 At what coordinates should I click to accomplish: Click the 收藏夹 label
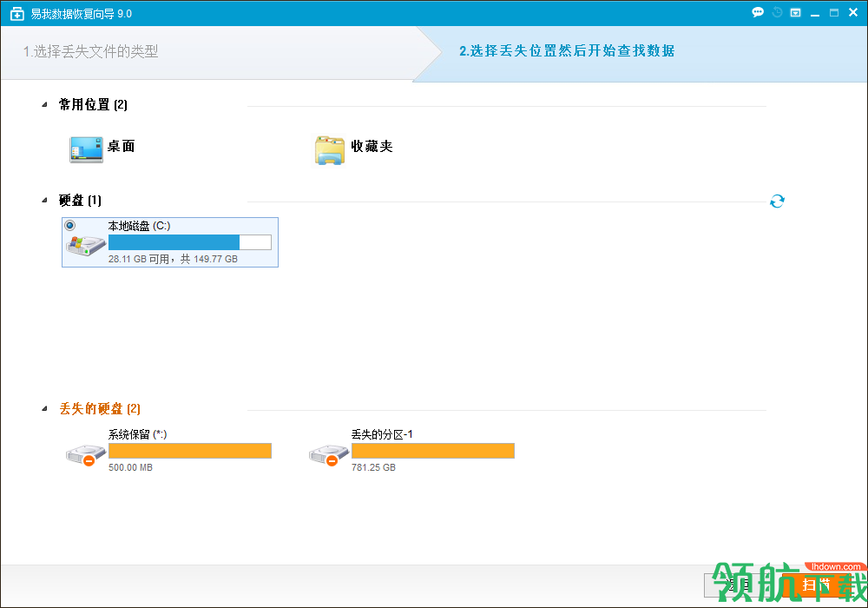tap(372, 146)
